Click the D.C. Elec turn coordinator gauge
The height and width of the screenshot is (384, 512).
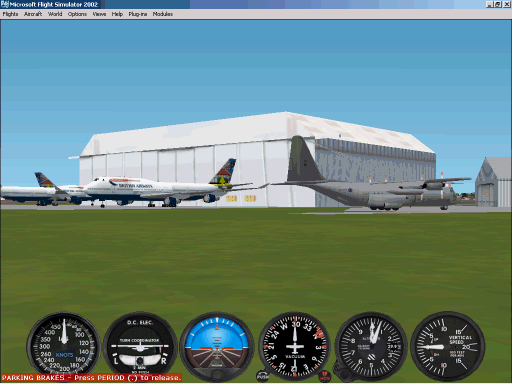[140, 347]
